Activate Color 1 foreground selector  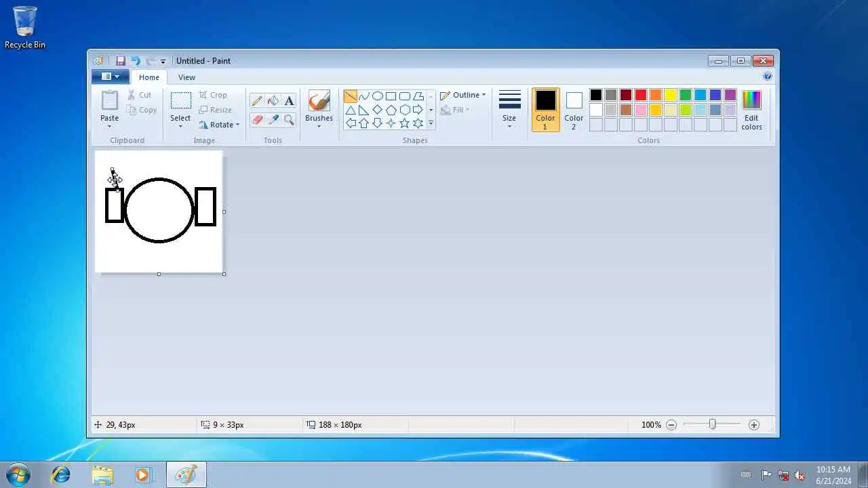[546, 109]
